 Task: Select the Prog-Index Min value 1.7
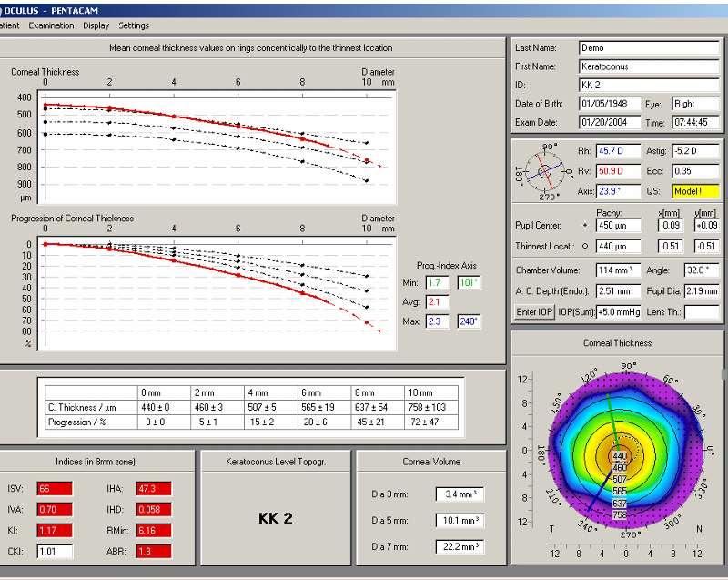point(437,282)
